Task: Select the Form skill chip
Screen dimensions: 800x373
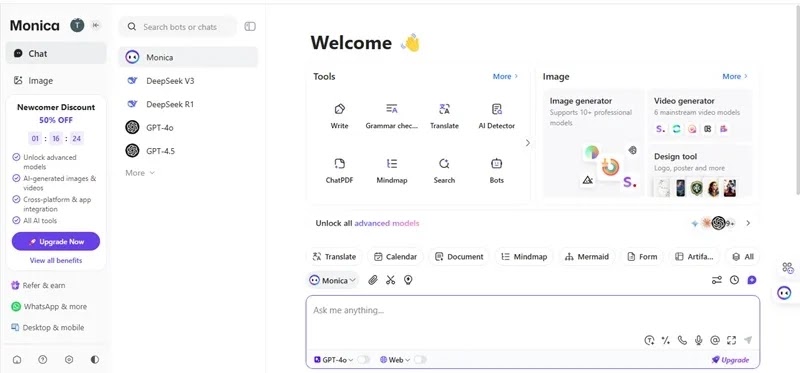Action: click(x=642, y=257)
